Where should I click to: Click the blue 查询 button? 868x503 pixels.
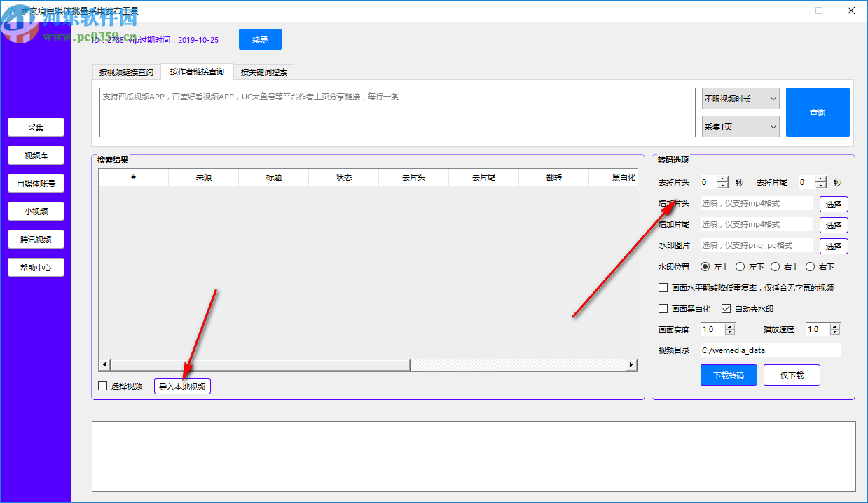(x=818, y=113)
